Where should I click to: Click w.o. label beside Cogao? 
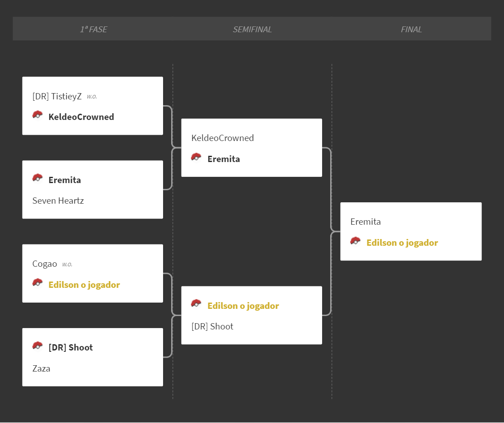[x=67, y=265]
